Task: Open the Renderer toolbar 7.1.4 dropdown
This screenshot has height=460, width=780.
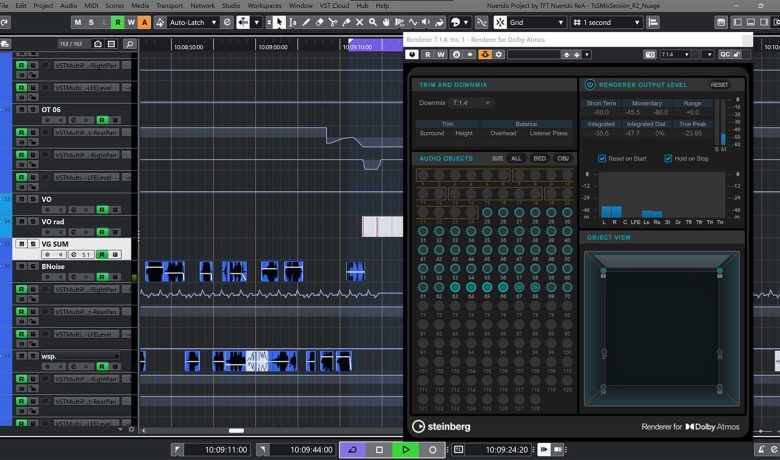Action: coord(676,54)
